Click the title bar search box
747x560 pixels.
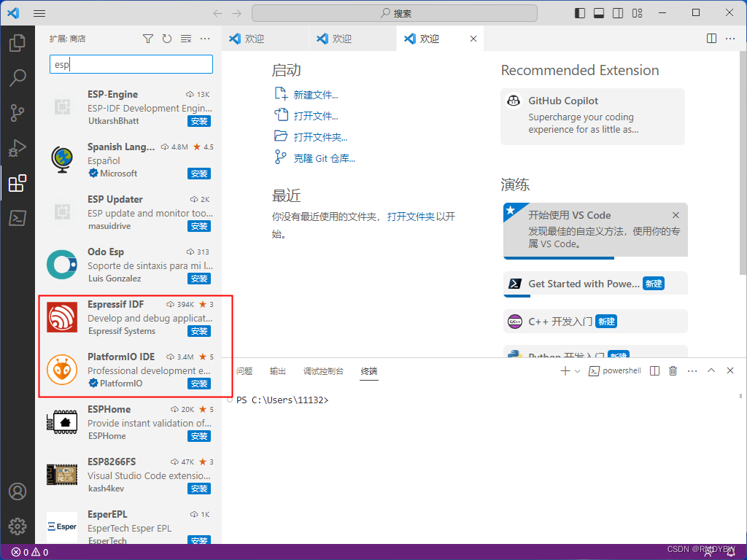click(x=395, y=13)
